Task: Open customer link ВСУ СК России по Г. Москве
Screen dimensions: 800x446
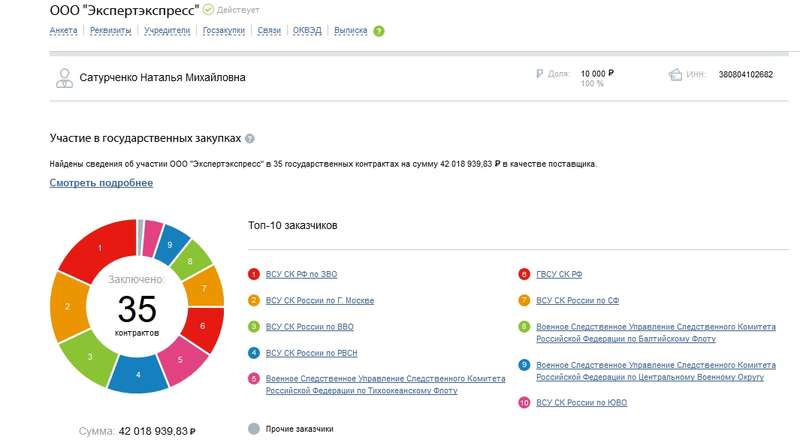Action: pyautogui.click(x=320, y=301)
